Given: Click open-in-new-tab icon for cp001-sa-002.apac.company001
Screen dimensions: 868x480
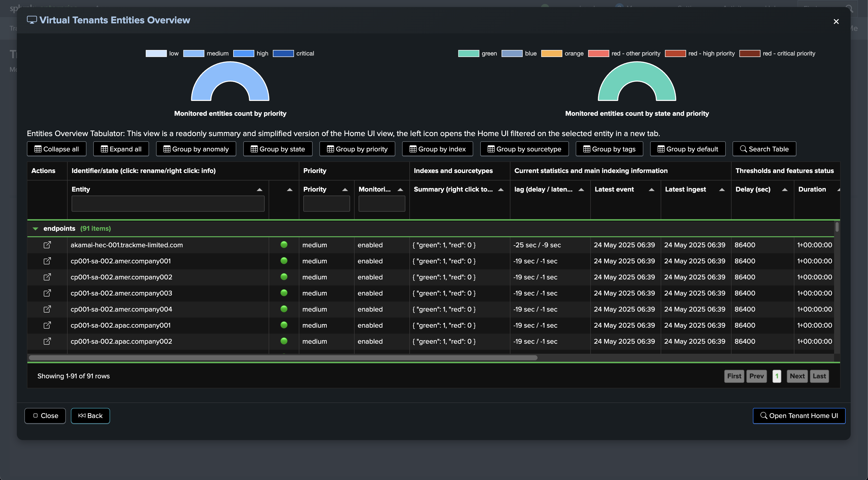Looking at the screenshot, I should [47, 325].
